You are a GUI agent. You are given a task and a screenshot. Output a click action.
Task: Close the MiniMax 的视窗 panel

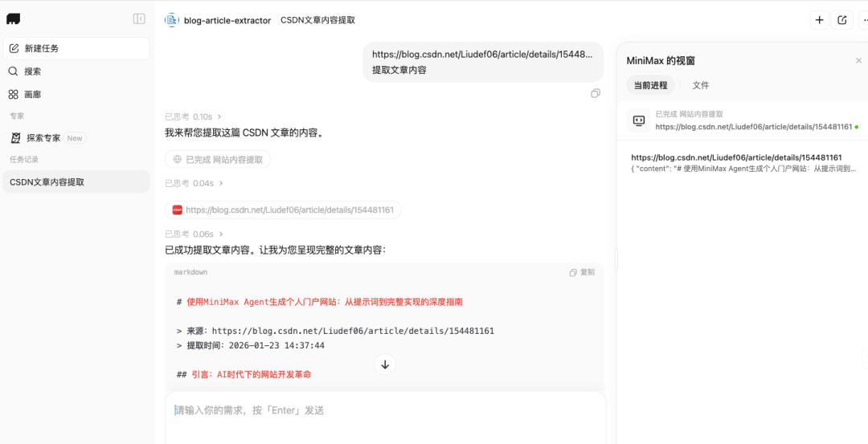coord(858,61)
